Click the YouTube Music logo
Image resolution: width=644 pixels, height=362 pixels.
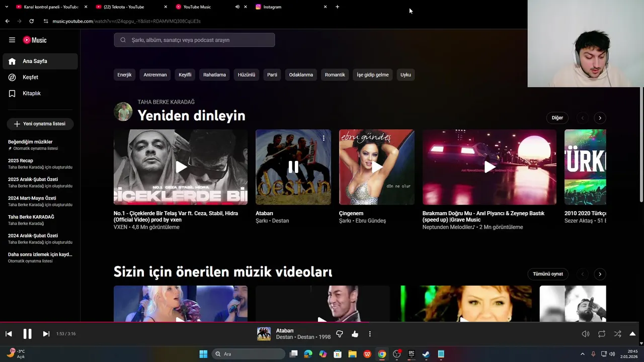(x=35, y=40)
